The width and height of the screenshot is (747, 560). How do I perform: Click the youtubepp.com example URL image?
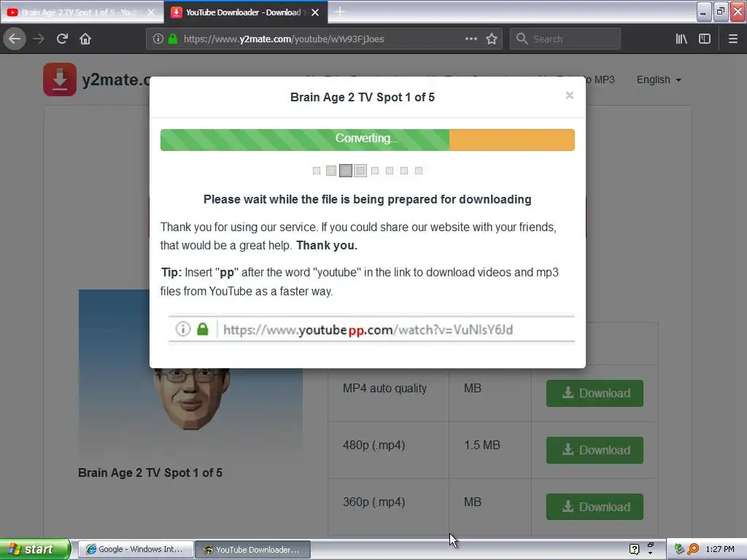(x=371, y=329)
